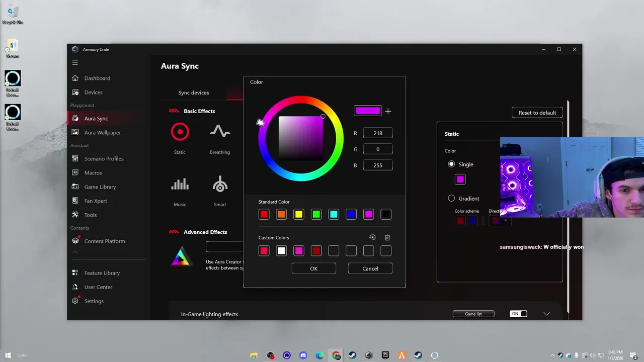Click the Tools wrench icon
Screen dimensions: 644x362
pyautogui.click(x=75, y=215)
